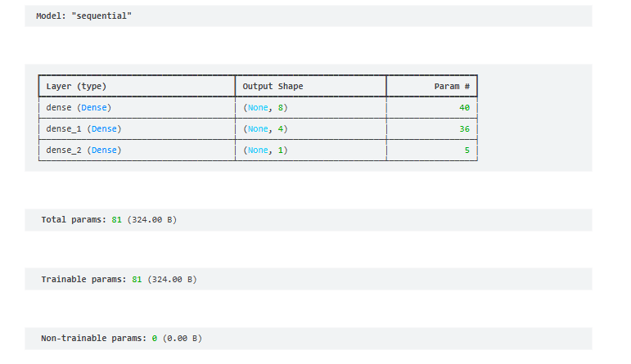Click the param count 36 for dense_1
The image size is (631, 364).
click(464, 128)
